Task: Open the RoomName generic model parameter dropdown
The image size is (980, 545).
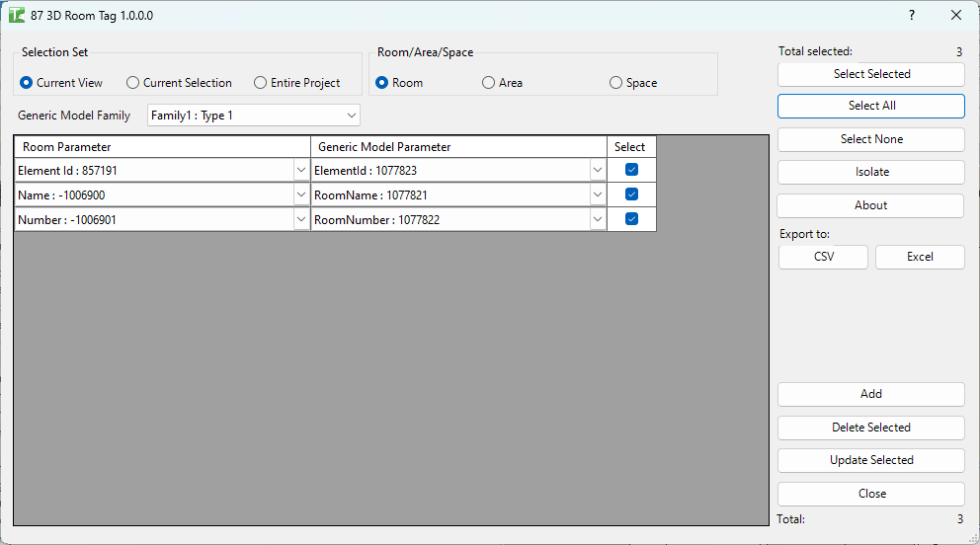Action: point(597,195)
